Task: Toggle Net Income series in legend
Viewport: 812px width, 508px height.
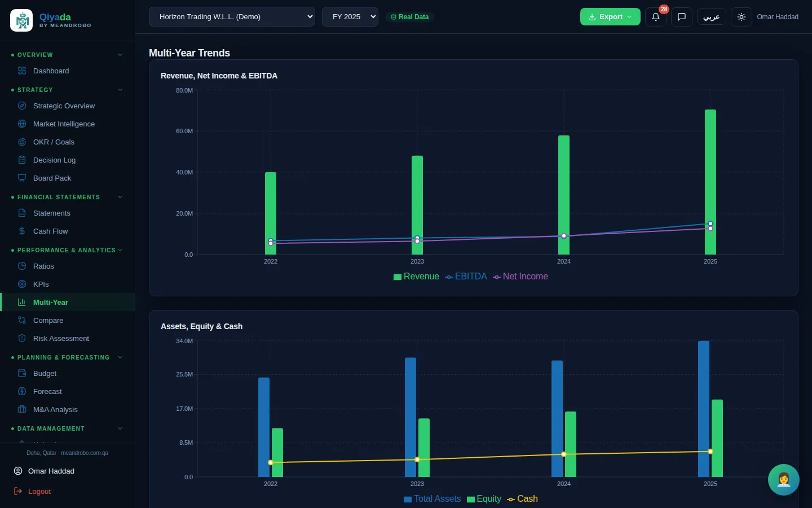Action: pyautogui.click(x=520, y=277)
